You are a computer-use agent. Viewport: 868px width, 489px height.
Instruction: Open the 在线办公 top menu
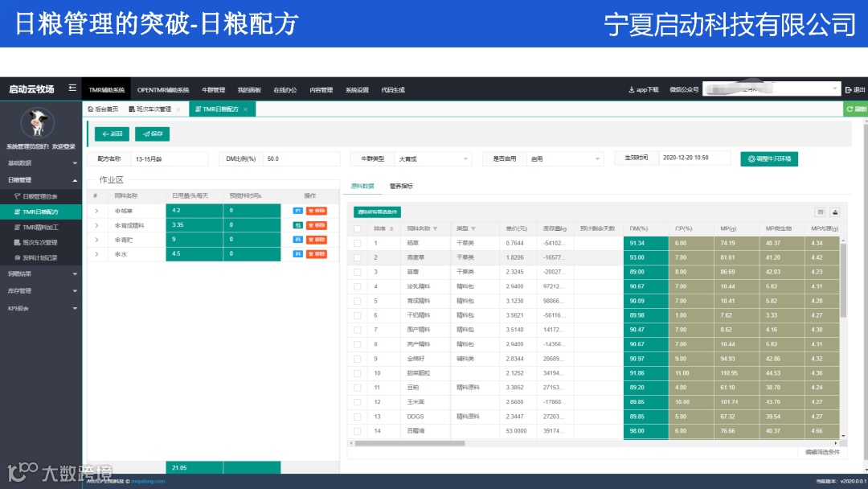pos(285,90)
